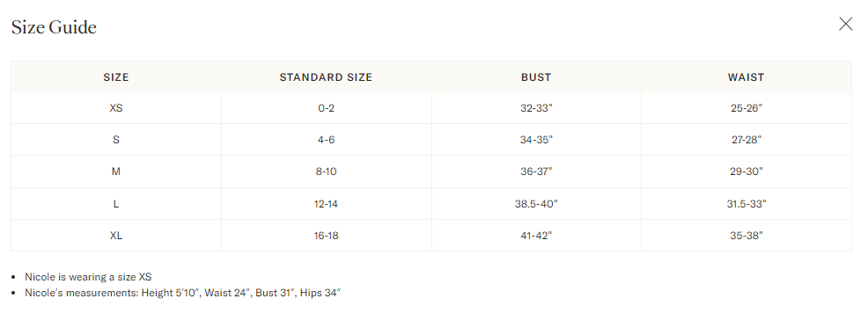
Task: Click the 35-38" waist measurement
Action: 747,236
